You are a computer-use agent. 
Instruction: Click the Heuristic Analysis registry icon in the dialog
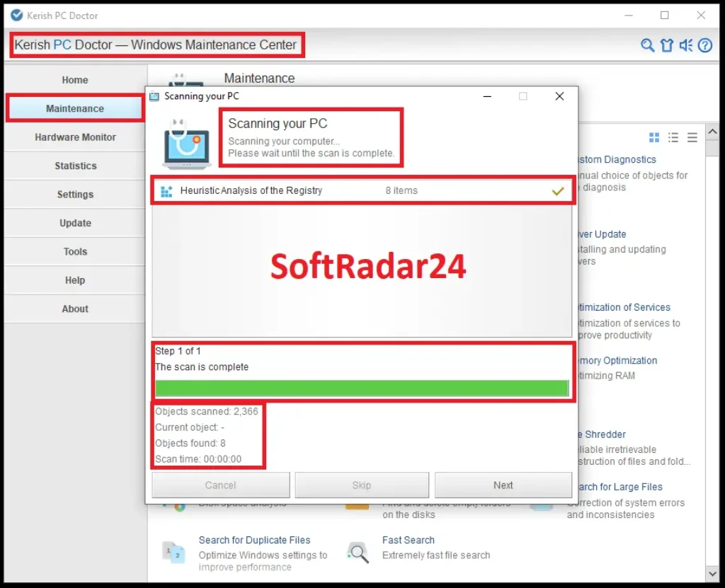point(168,190)
